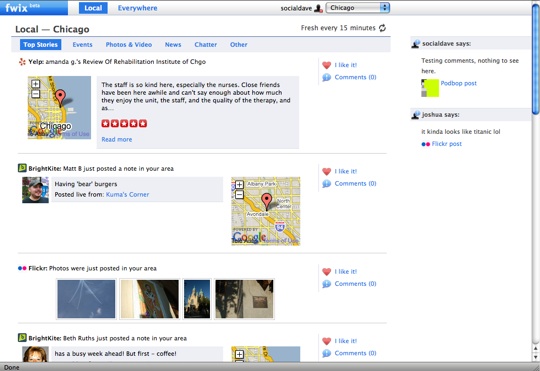Click the red map pin on Avondale map
The image size is (540, 371).
[266, 201]
